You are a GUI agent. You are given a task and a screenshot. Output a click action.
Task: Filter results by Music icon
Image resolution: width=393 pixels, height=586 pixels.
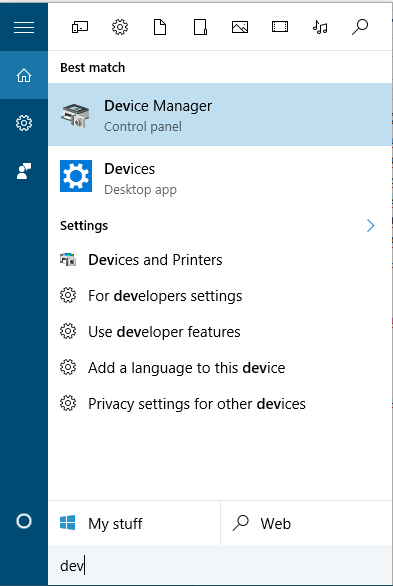(x=320, y=27)
